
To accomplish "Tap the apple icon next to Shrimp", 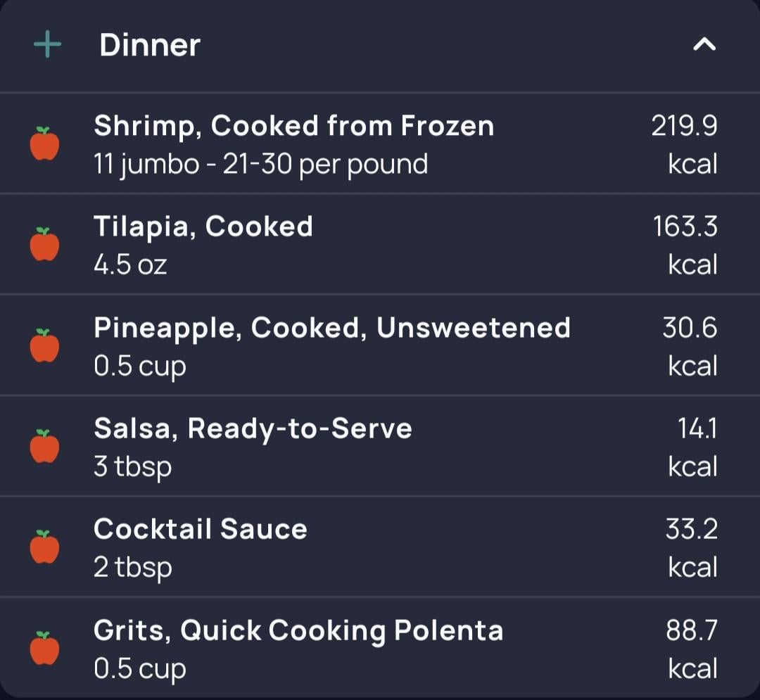I will pyautogui.click(x=44, y=144).
